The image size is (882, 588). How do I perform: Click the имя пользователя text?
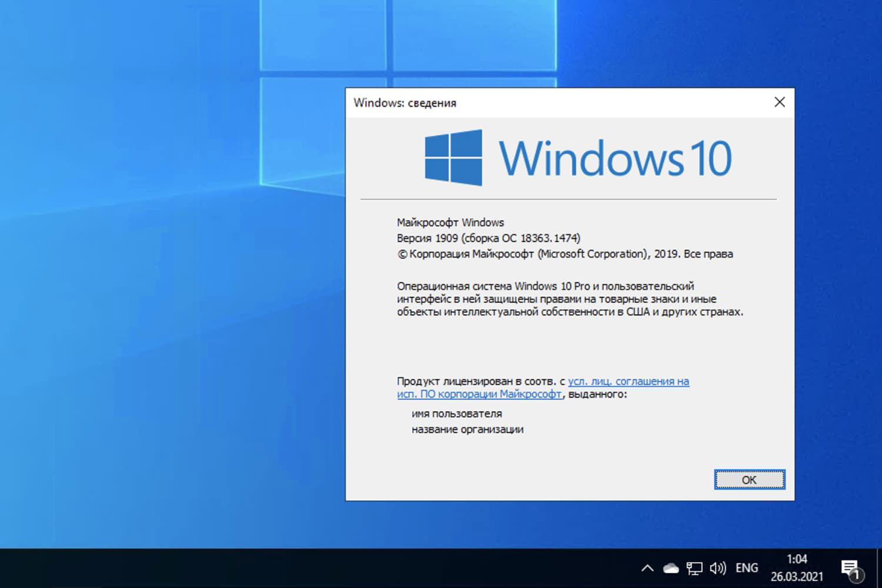pyautogui.click(x=456, y=413)
